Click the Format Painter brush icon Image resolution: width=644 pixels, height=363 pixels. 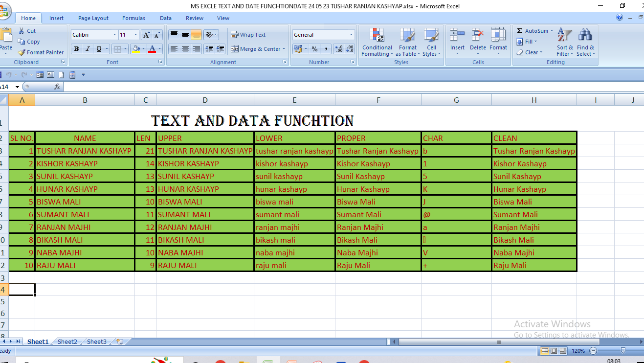pyautogui.click(x=22, y=52)
